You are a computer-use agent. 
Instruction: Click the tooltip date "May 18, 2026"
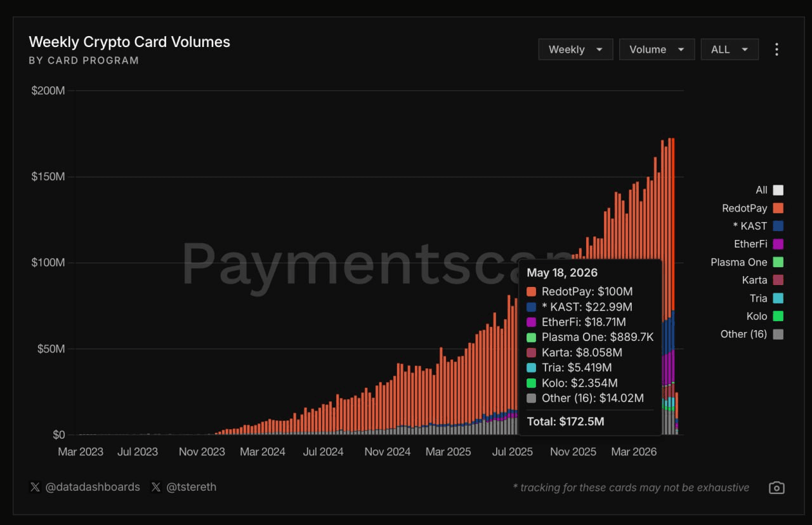(x=562, y=273)
